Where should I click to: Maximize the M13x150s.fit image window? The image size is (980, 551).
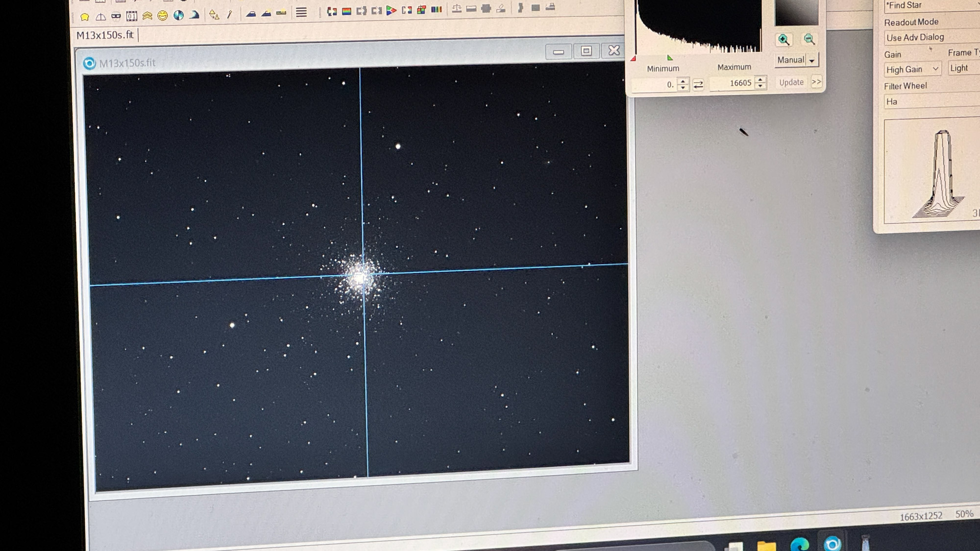pos(586,51)
